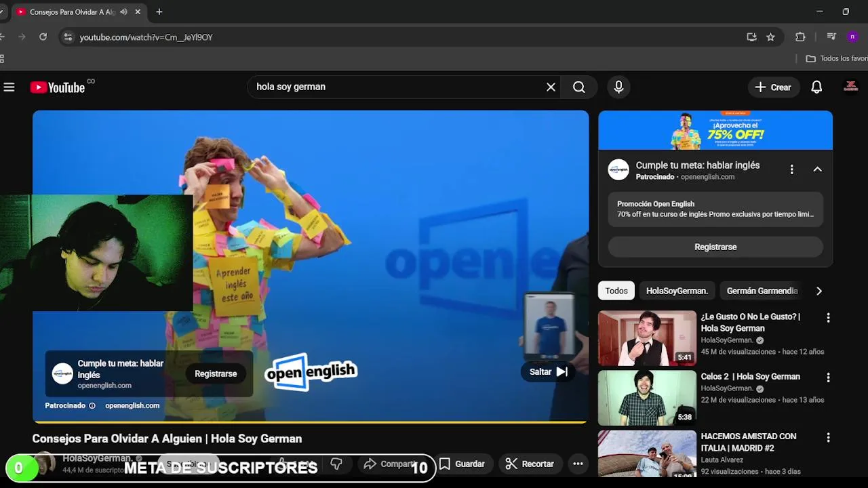868x488 pixels.
Task: Click the 75% OFF ad banner image
Action: pos(715,130)
